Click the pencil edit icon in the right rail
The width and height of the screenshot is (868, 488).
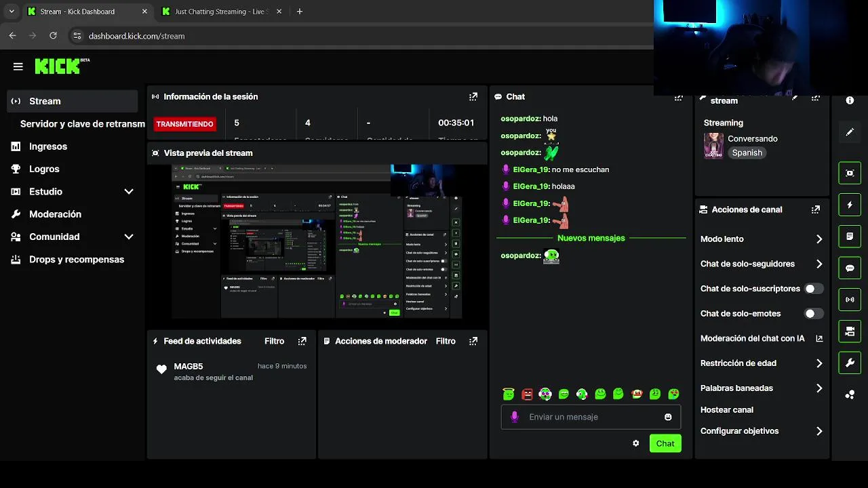(850, 132)
